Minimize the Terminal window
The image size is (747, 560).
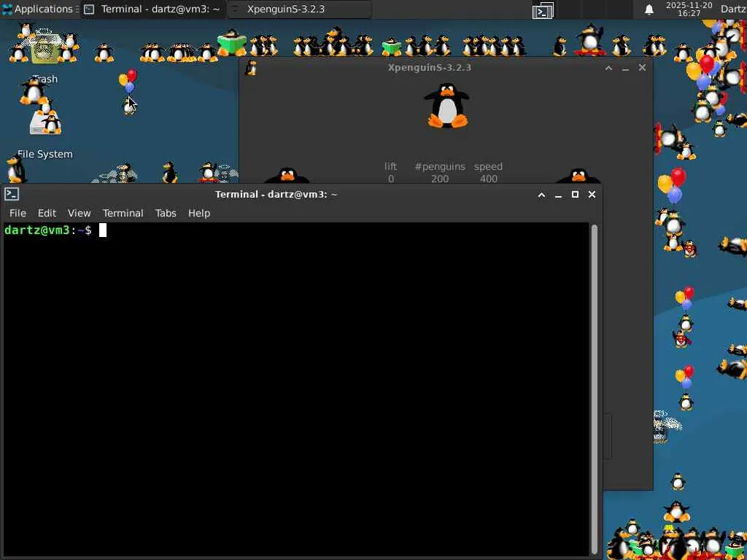558,194
